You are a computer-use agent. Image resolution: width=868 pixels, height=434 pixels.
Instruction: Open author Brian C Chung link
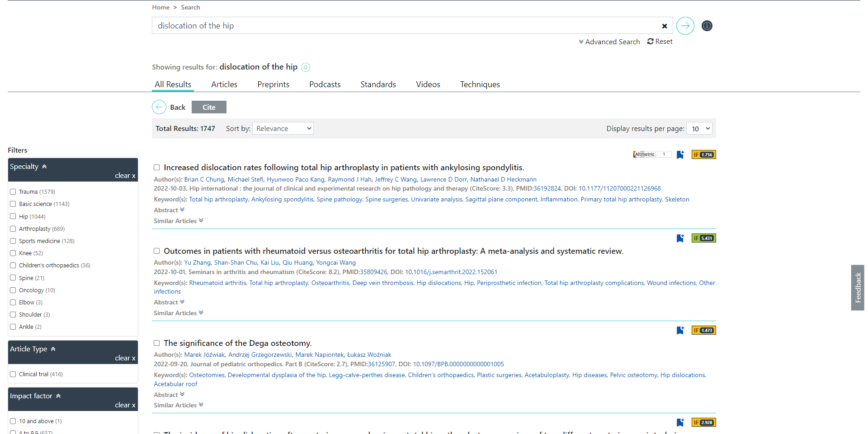tap(204, 179)
